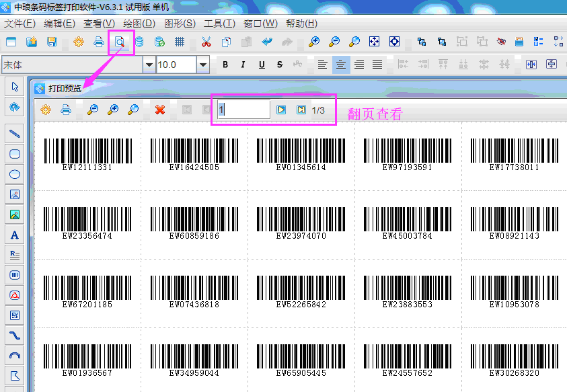Select the arc drawing tool
Screen dimensions: 567x392
pos(15,356)
